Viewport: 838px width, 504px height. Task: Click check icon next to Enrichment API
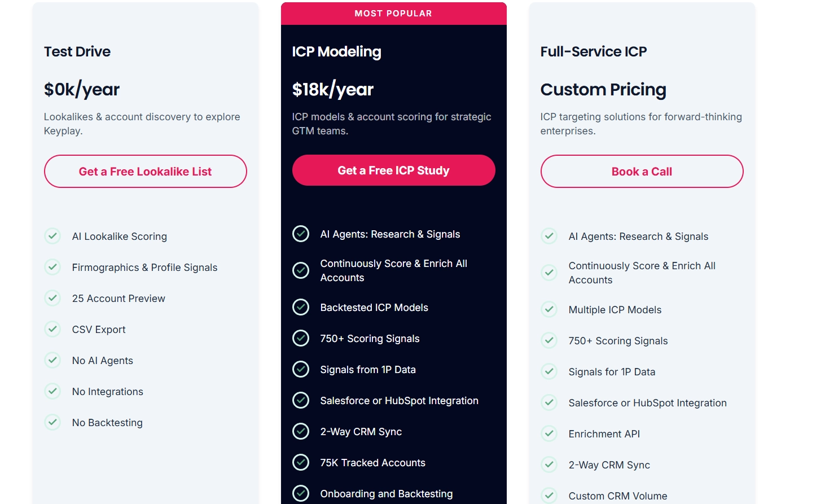(549, 433)
